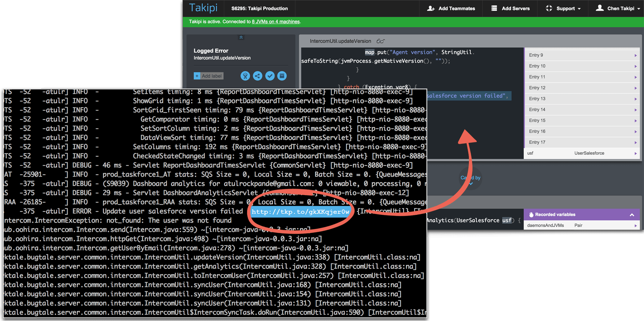Click the IntercomUtil.updateVersion(IntercomUtil.java:338) stack frame
The height and width of the screenshot is (321, 644).
click(212, 257)
